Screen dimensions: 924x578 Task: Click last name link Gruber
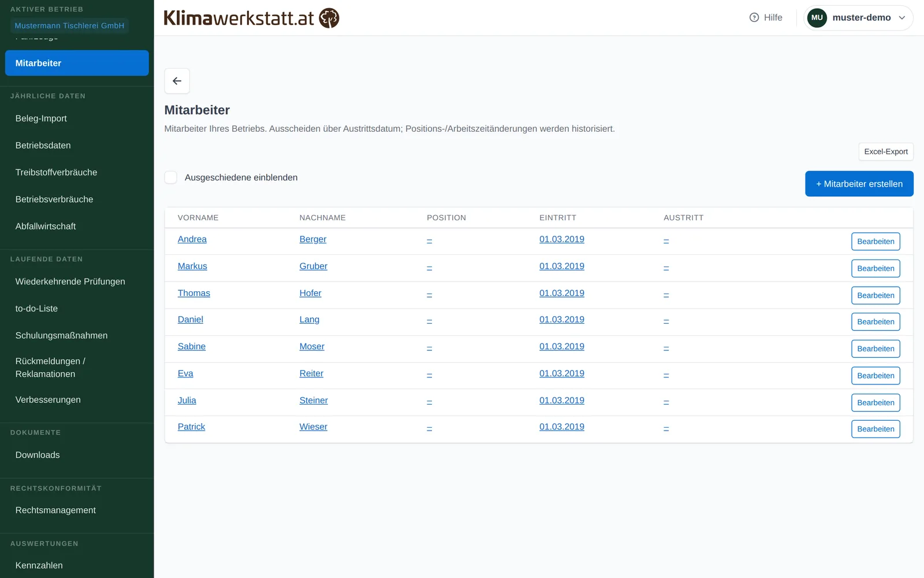tap(313, 266)
